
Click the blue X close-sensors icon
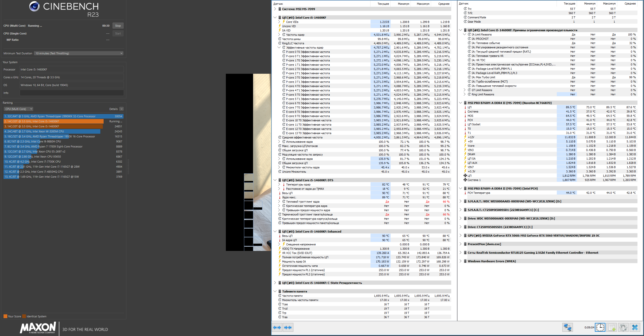pos(635,327)
